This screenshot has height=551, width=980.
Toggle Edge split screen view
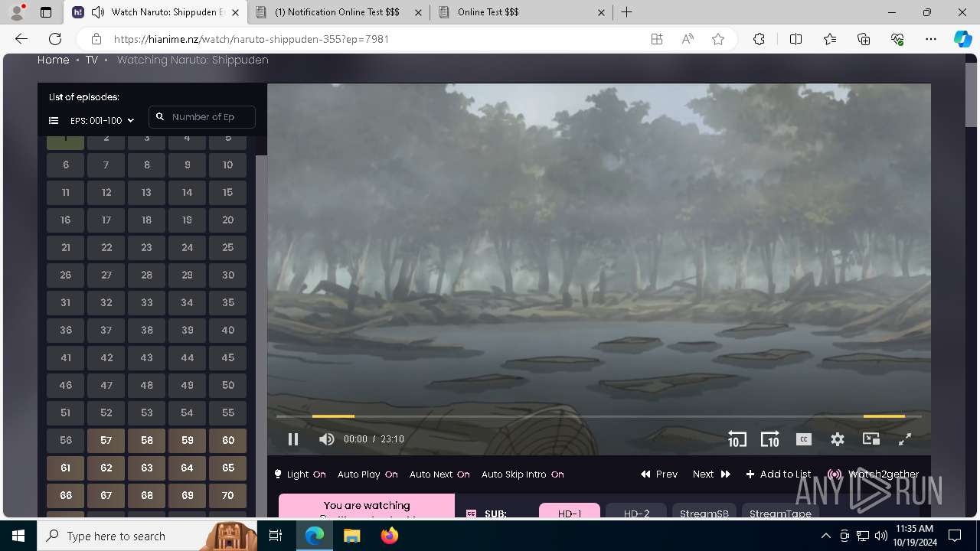point(795,39)
